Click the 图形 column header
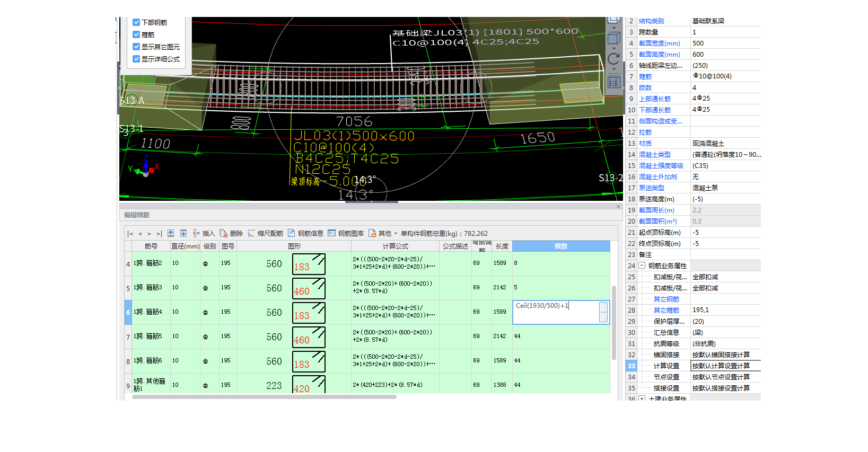The image size is (868, 452). (294, 246)
